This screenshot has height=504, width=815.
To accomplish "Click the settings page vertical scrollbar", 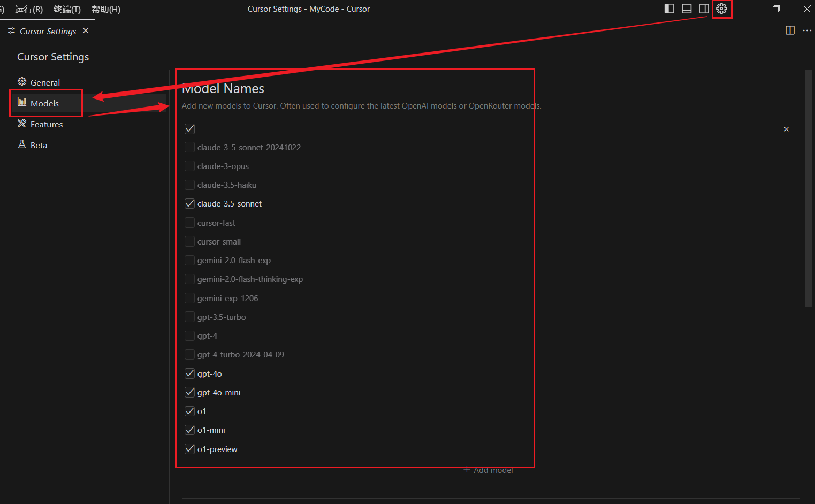I will pos(808,188).
